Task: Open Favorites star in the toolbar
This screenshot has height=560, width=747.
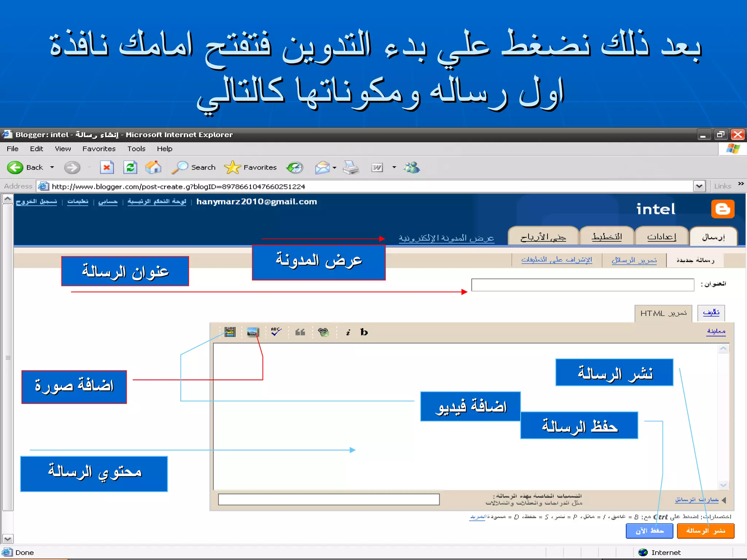Action: [251, 167]
